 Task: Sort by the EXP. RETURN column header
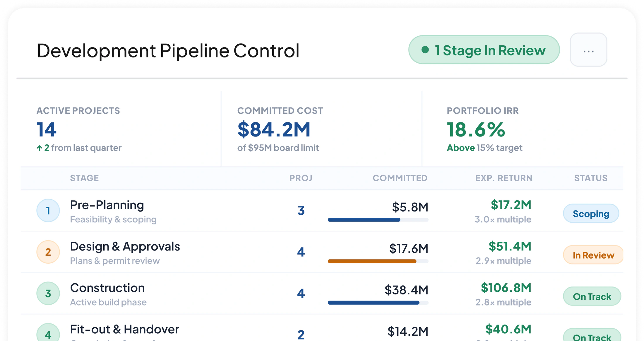click(503, 178)
